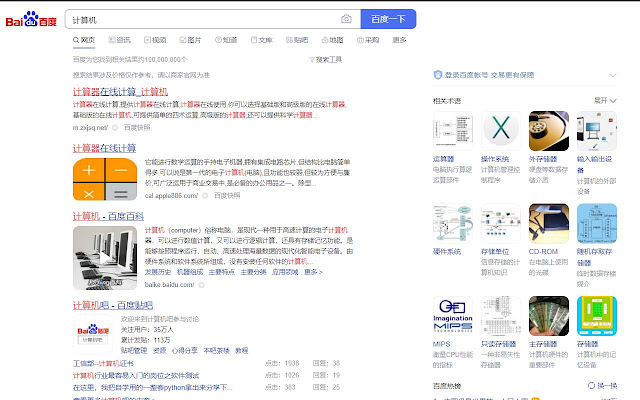
Task: Open the 心得分享 category link
Action: point(185,350)
